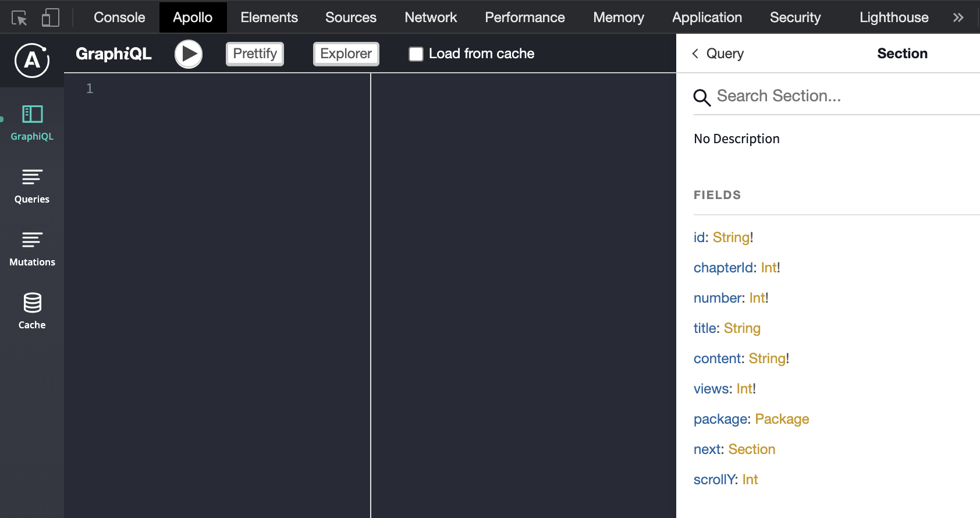This screenshot has height=518, width=980.
Task: Open the content field documentation
Action: coord(717,359)
